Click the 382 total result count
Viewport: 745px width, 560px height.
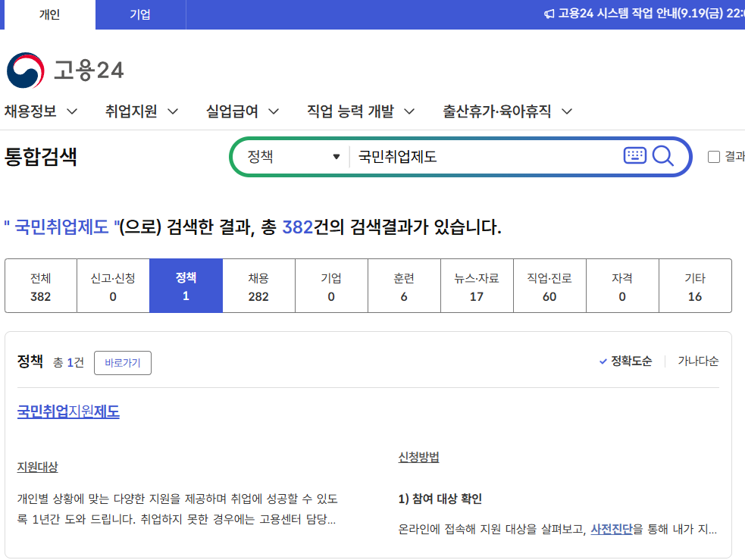point(298,227)
